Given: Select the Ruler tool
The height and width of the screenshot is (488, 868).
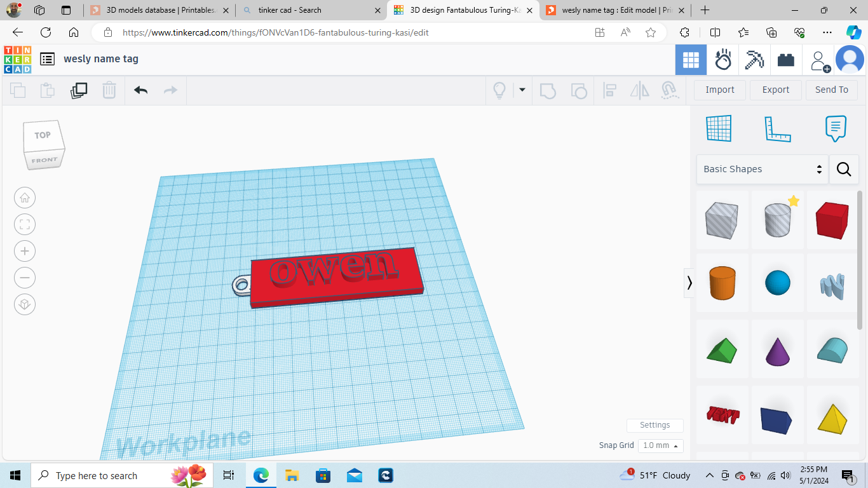Looking at the screenshot, I should click(777, 128).
